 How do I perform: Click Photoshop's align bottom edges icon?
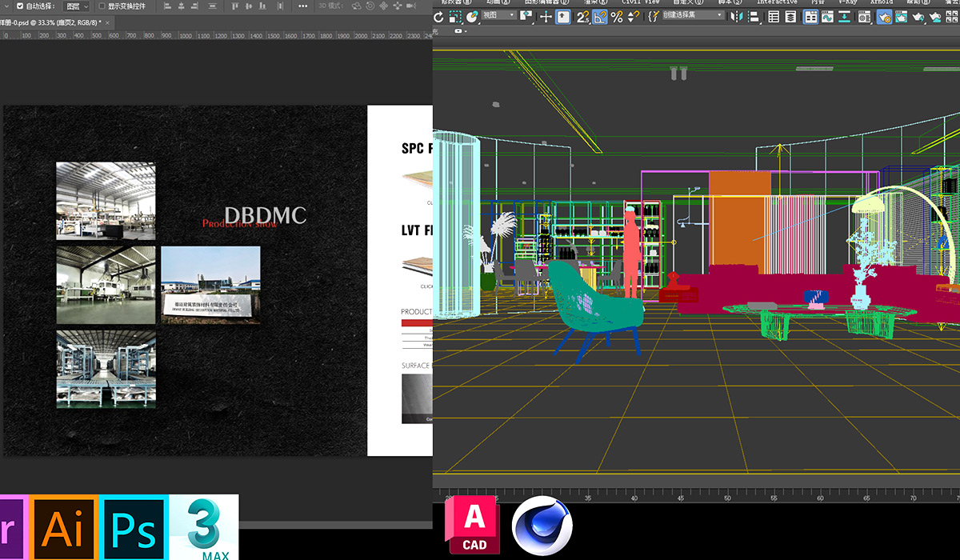pos(262,6)
